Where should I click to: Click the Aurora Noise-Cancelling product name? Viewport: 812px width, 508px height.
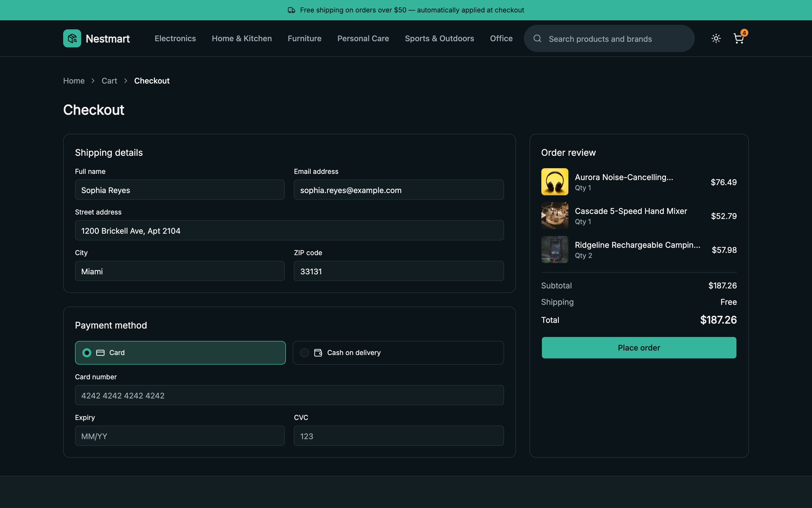click(x=624, y=178)
